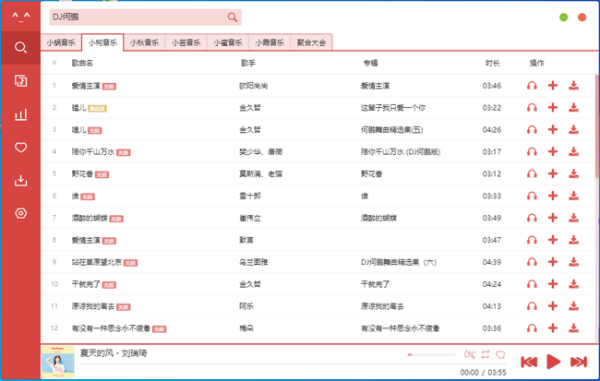
Task: Select the song title 站在草原望北京
Action: 96,262
